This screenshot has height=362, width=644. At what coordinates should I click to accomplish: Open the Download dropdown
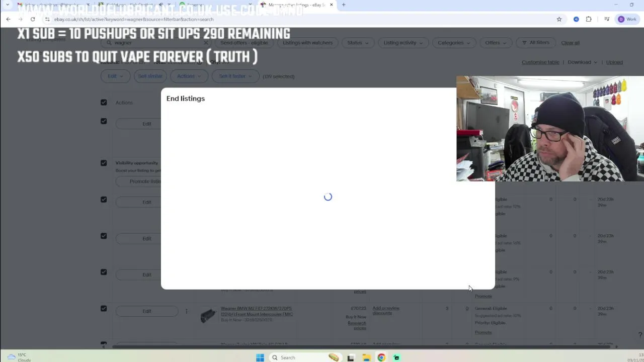coord(583,62)
